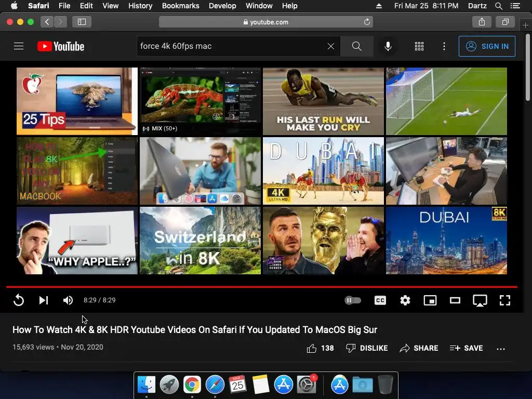
Task: Go forward in Safari
Action: (x=60, y=22)
